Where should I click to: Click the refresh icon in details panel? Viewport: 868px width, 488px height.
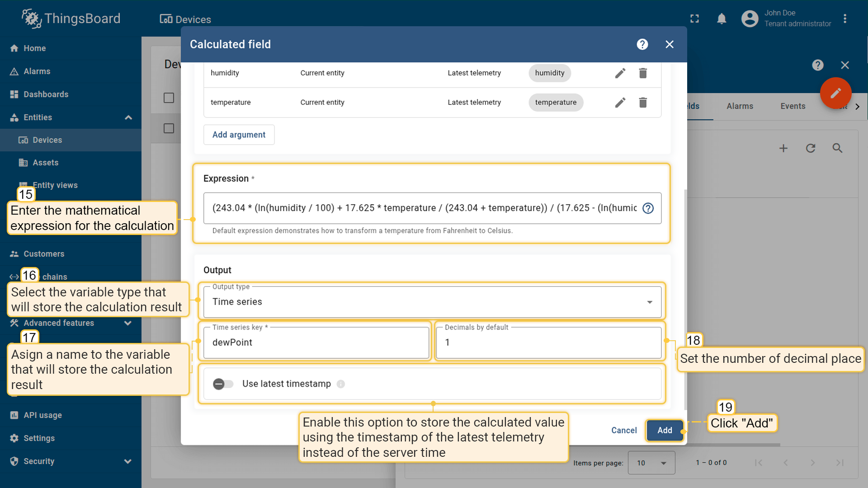point(810,148)
